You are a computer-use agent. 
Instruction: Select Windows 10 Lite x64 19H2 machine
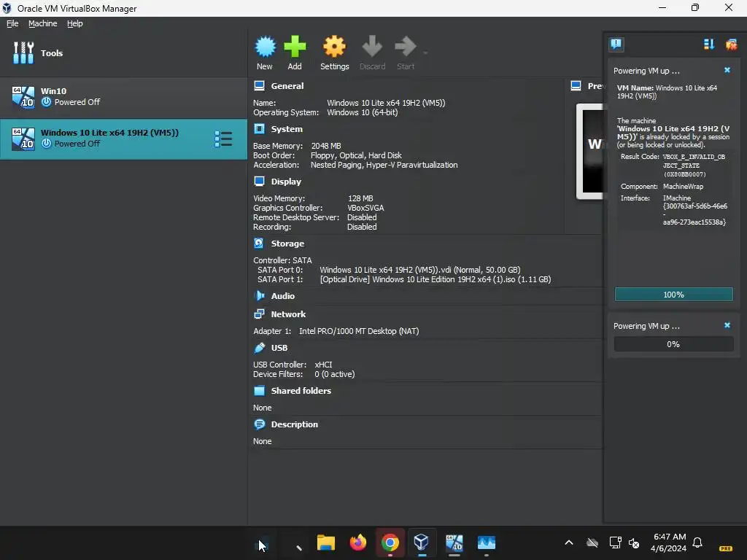point(123,139)
